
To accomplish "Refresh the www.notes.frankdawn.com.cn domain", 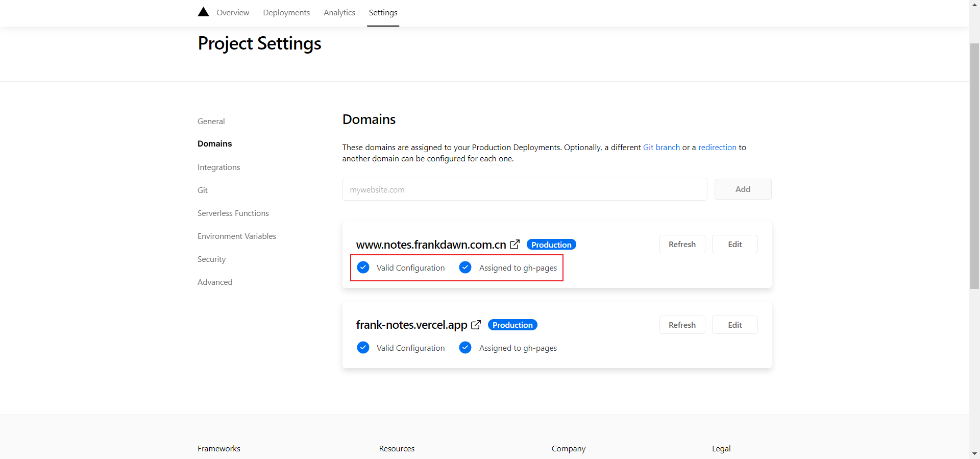I will 682,244.
